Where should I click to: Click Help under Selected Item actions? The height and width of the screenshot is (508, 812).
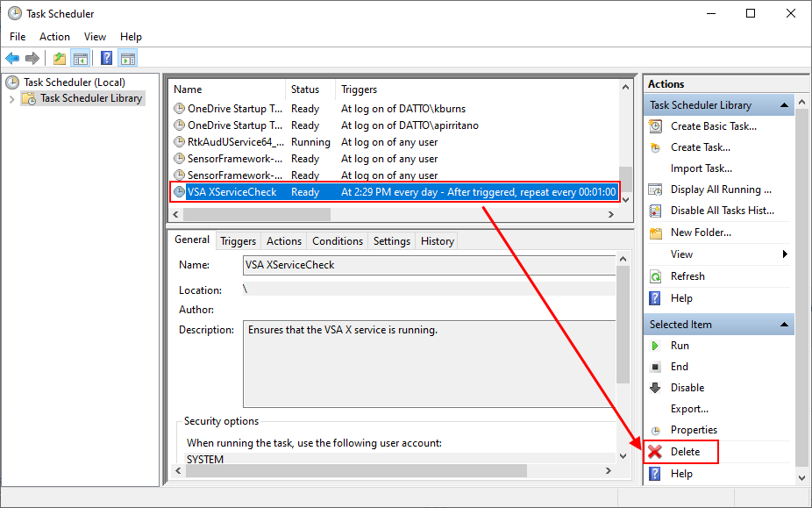681,474
